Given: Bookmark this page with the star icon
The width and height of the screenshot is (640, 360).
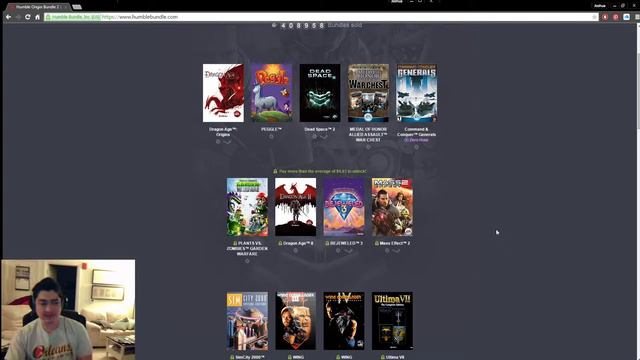Looking at the screenshot, I should tap(594, 17).
